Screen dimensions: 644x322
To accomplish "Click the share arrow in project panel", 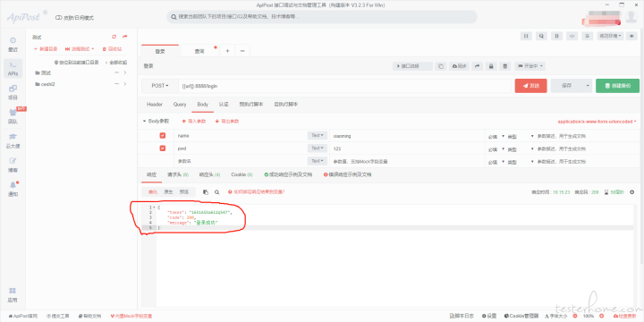I will [125, 37].
